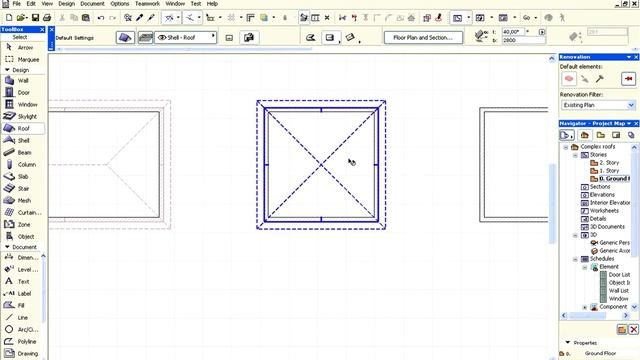The width and height of the screenshot is (640, 360).
Task: Click the roof height field showing 2800
Action: pos(523,40)
